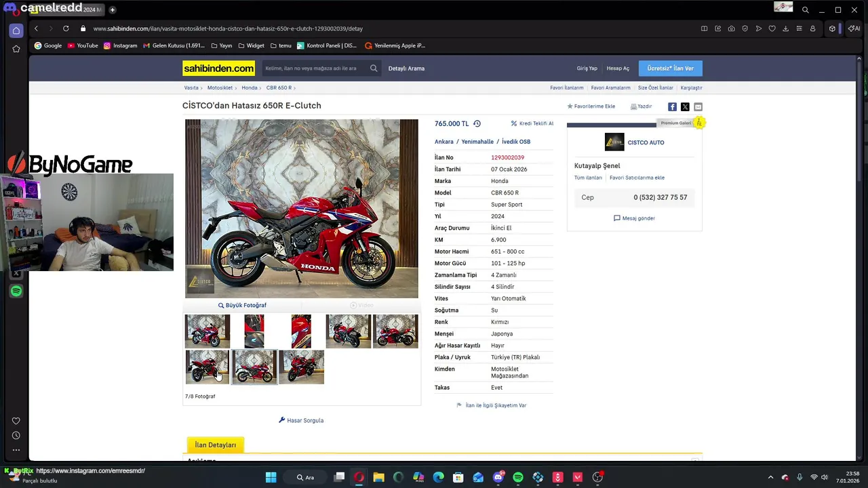Viewport: 868px width, 488px height.
Task: Open Opera easy setup sliders icon
Action: click(x=799, y=28)
